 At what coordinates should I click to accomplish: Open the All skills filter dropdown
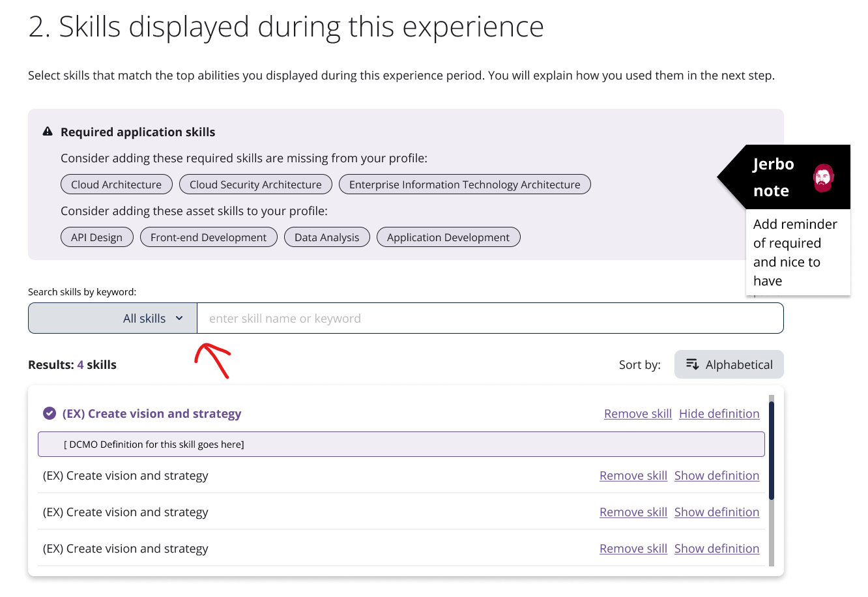pyautogui.click(x=111, y=318)
